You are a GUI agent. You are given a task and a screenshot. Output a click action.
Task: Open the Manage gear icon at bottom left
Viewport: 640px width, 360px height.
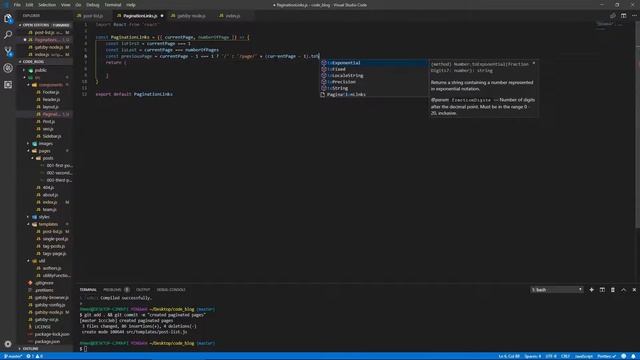pos(8,344)
